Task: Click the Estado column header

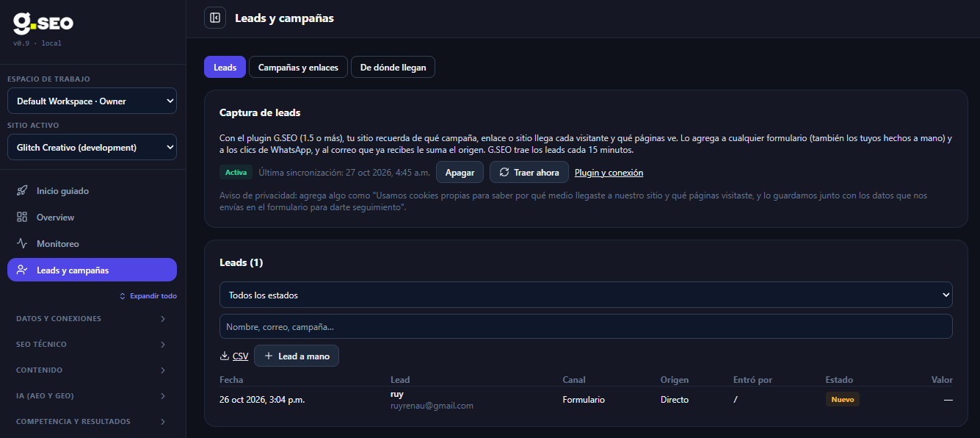Action: coord(839,380)
